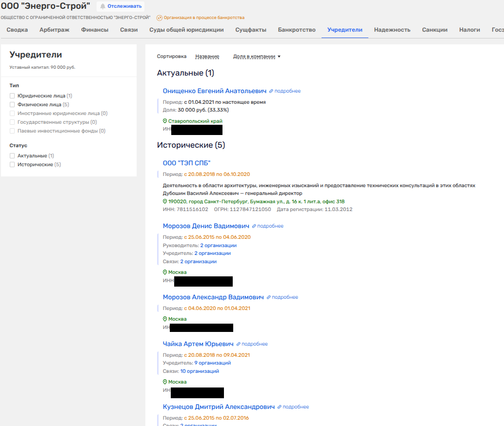Enable the Физические лица checkbox
The image size is (504, 426).
coord(12,104)
